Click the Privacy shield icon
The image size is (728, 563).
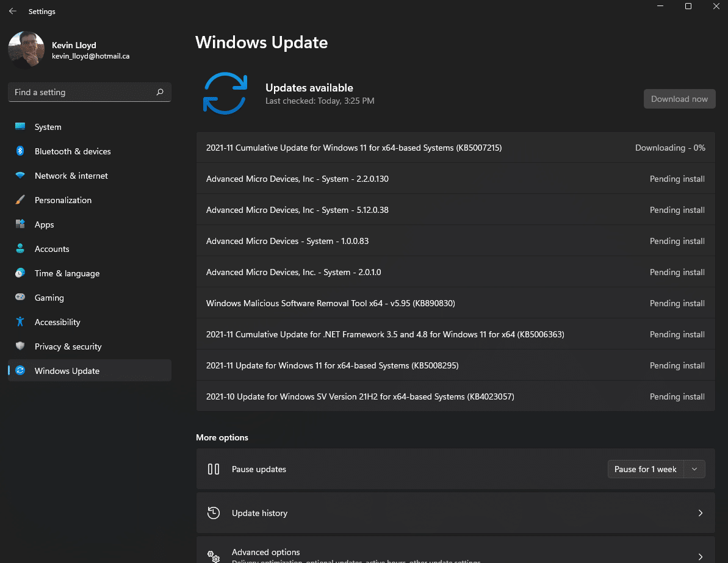pos(20,346)
